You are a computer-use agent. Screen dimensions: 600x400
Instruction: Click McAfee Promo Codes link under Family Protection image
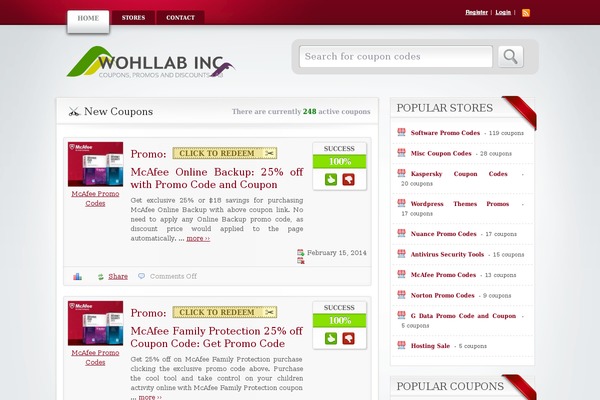click(x=95, y=357)
